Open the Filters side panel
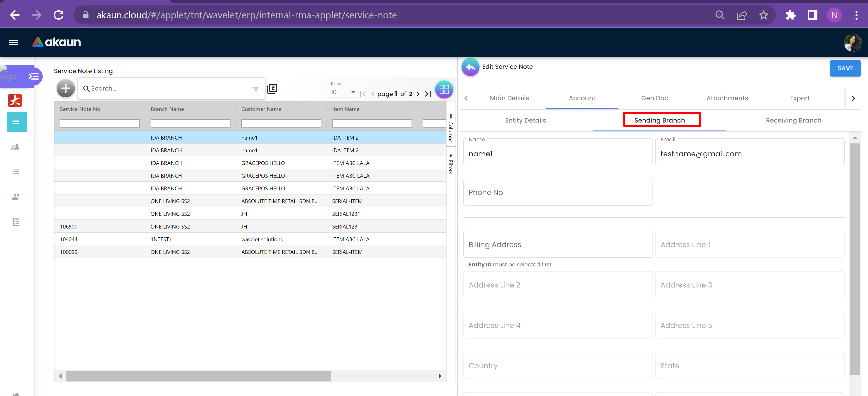This screenshot has width=868, height=396. coord(451,163)
